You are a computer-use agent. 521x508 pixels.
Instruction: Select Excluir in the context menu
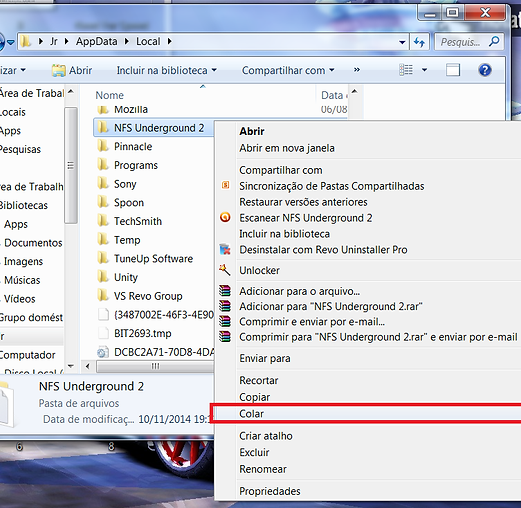pyautogui.click(x=368, y=452)
